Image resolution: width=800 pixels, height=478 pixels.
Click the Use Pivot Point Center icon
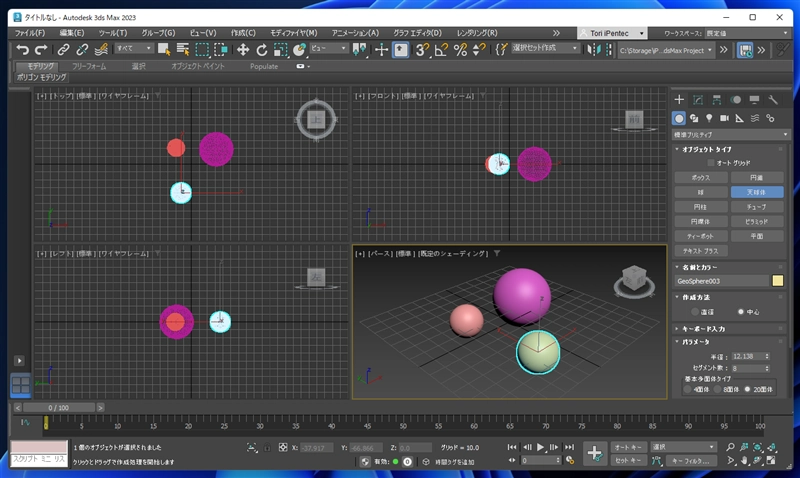click(x=359, y=49)
